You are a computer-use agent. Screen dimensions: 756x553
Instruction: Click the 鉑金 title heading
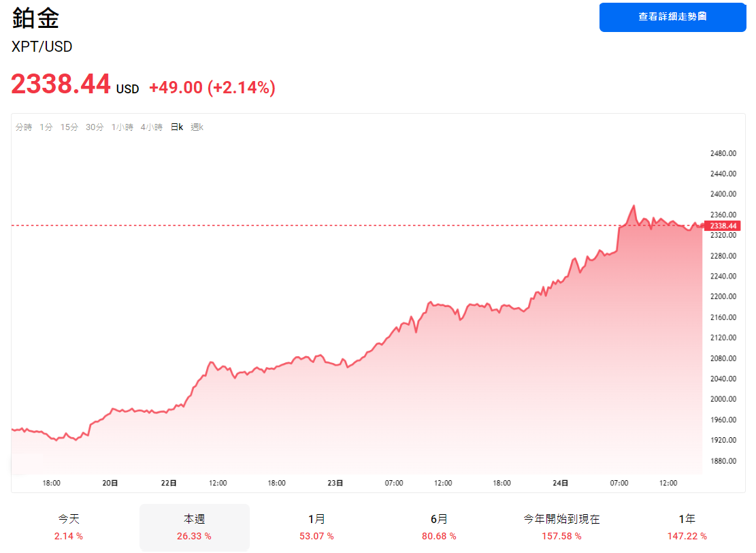pos(36,18)
